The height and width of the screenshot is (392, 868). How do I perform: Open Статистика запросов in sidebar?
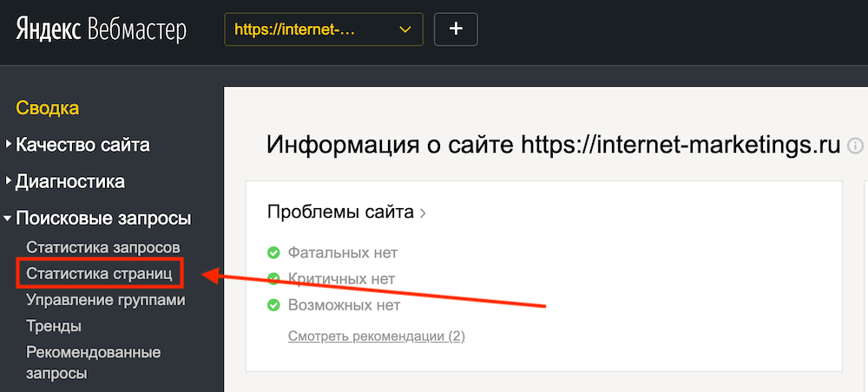(103, 247)
